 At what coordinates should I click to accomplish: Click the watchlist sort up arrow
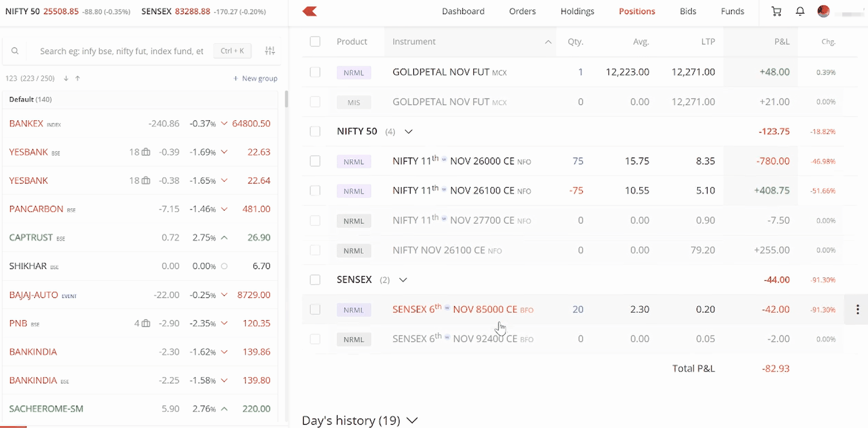(x=78, y=79)
